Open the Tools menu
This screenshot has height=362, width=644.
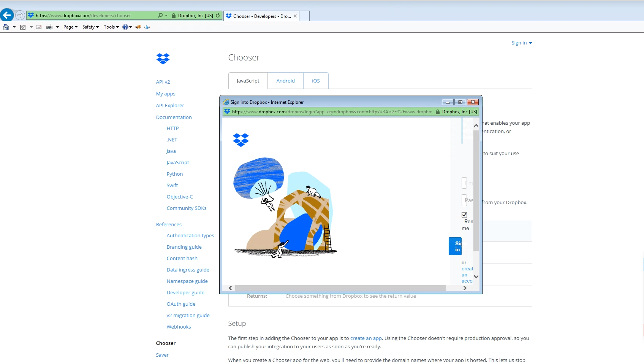[x=110, y=27]
